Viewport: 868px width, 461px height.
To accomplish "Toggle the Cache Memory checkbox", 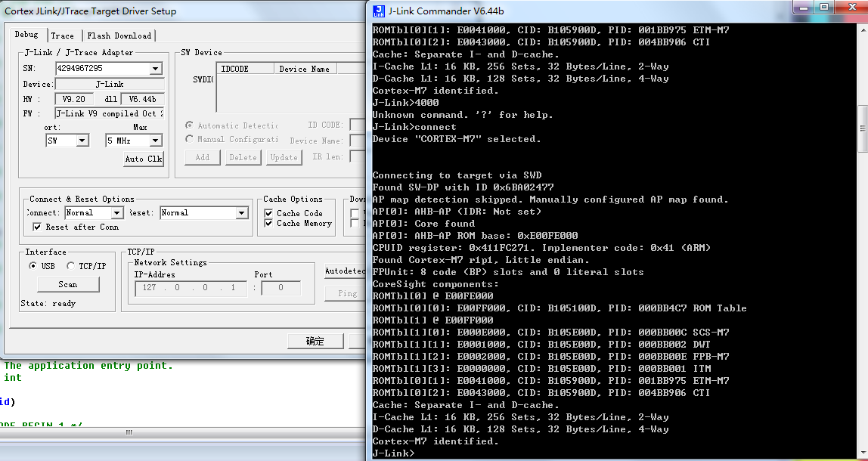I will click(268, 223).
